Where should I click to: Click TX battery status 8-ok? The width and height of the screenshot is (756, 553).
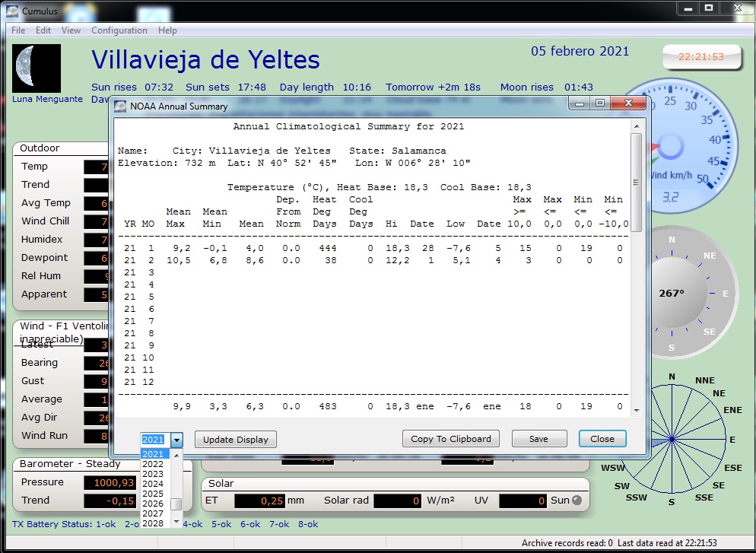tap(308, 524)
